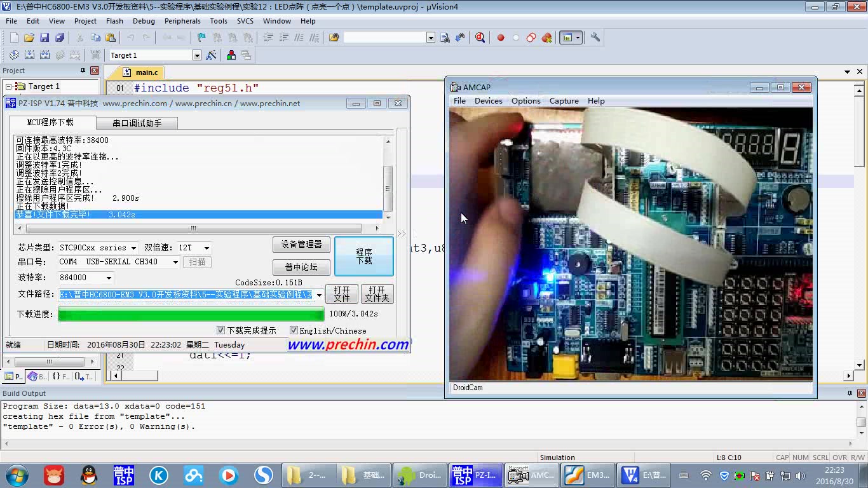
Task: Click the Program Download button (程序下载)
Action: coord(364,256)
